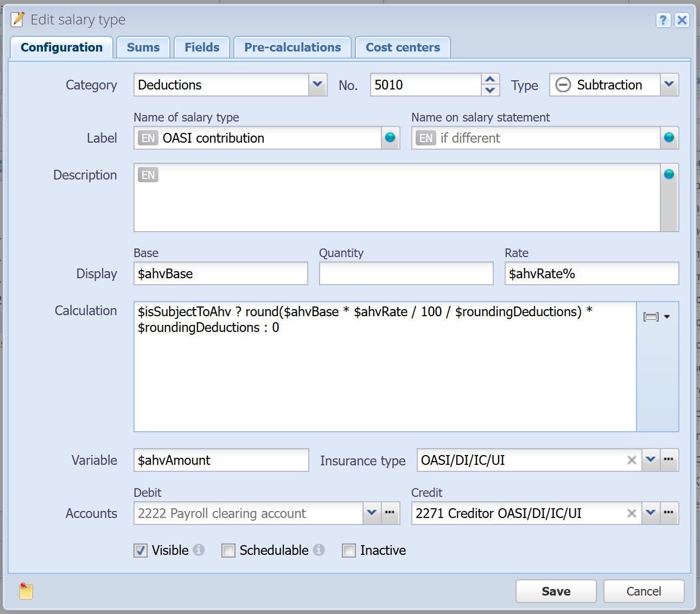Click the globe icon in the Description field
Screen dimensions: 700x614
(669, 174)
